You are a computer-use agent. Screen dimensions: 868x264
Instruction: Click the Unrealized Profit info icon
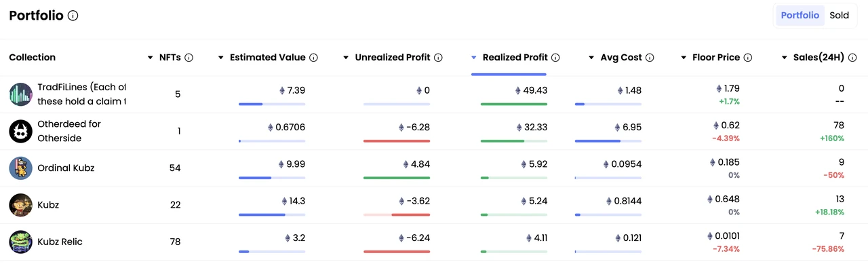point(439,58)
